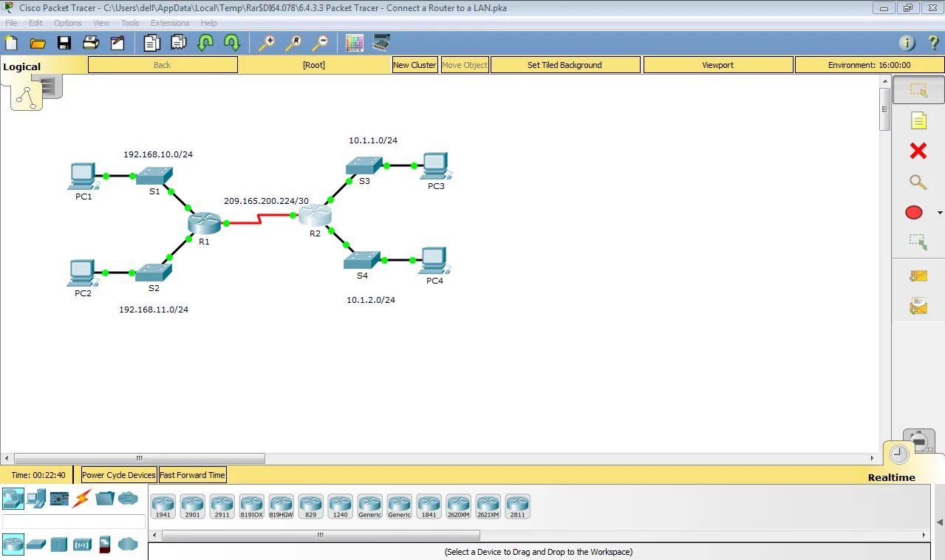Zoom in with the plus magnifier

click(266, 43)
